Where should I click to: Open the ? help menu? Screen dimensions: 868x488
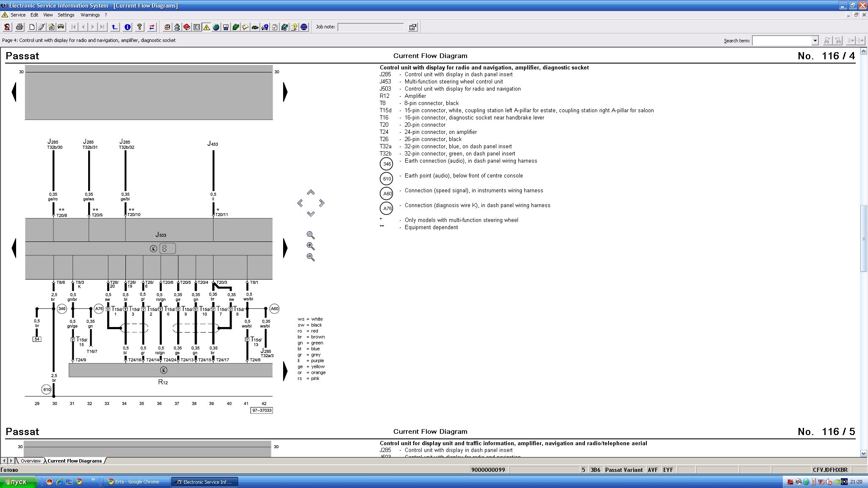click(106, 15)
